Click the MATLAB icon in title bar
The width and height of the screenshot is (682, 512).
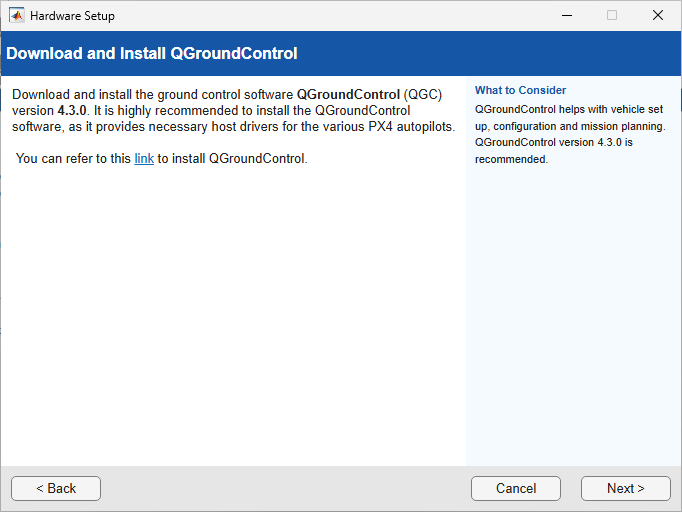click(17, 16)
